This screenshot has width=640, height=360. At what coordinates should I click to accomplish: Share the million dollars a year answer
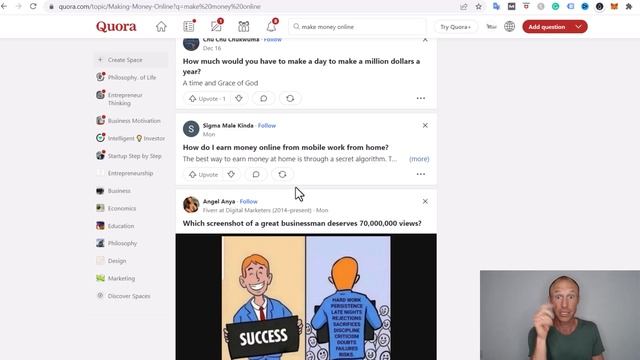[x=290, y=98]
